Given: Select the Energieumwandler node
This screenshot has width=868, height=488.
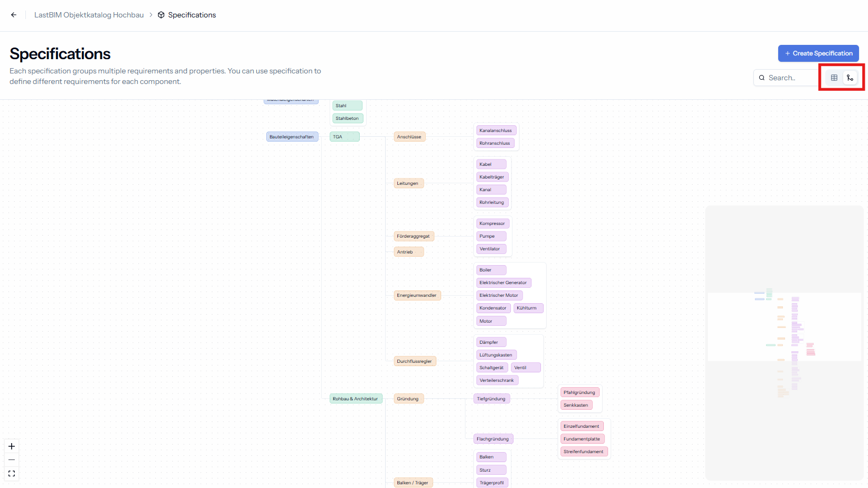Looking at the screenshot, I should pos(417,295).
